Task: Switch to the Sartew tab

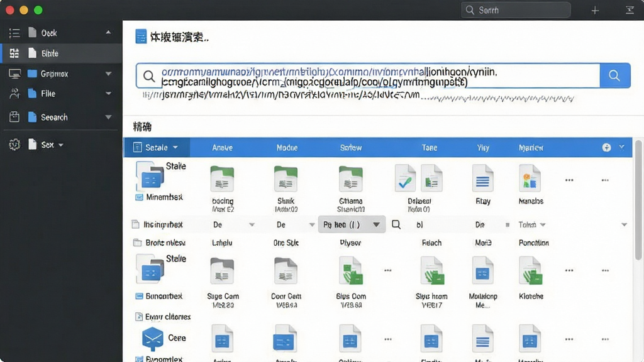Action: click(x=351, y=148)
